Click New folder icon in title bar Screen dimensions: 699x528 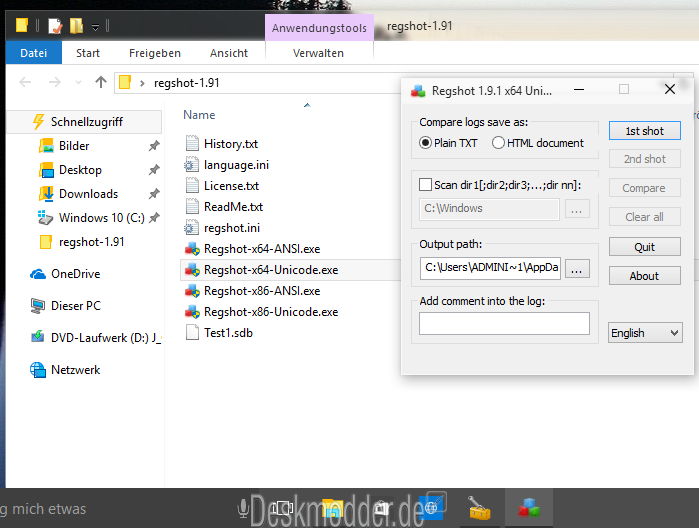click(x=76, y=26)
